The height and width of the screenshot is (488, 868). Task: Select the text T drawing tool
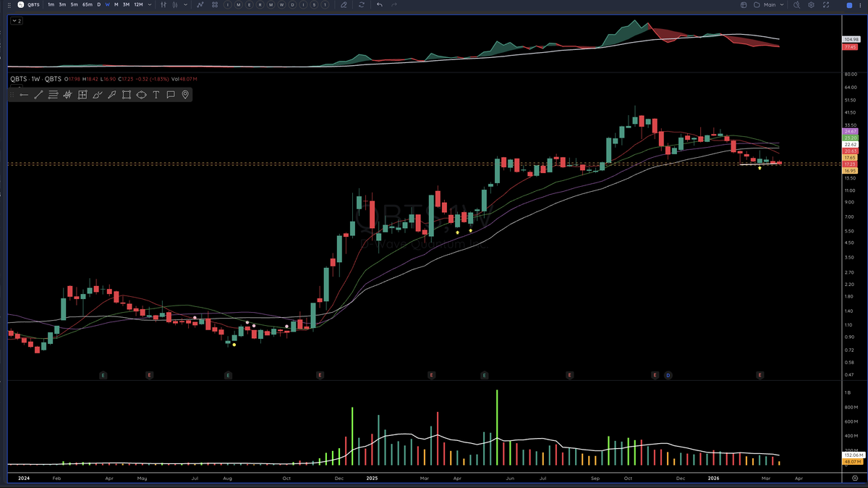(x=156, y=95)
